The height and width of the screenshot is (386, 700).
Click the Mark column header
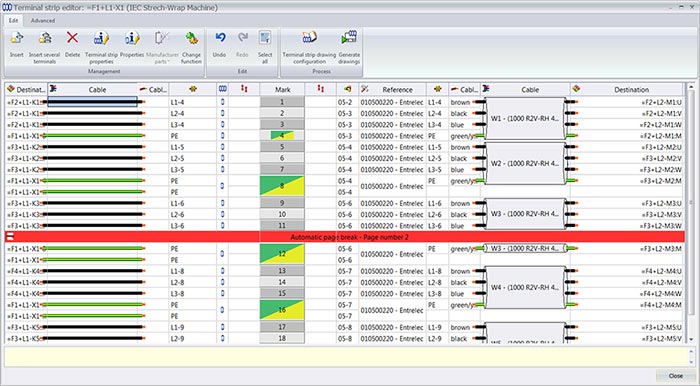click(x=283, y=89)
